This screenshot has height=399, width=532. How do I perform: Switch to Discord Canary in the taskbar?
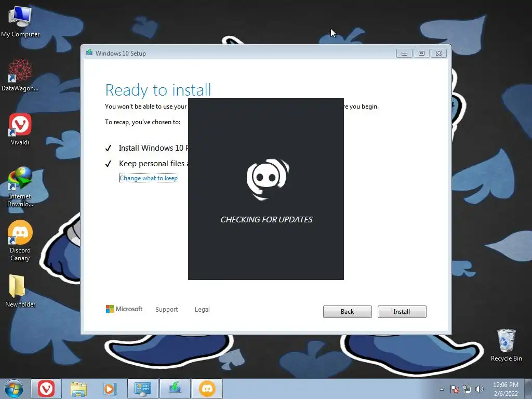pos(207,389)
